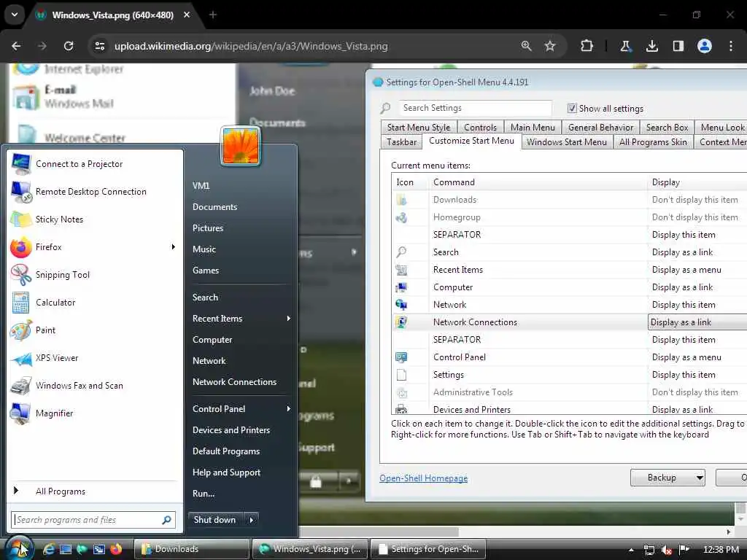Show hidden tray icons arrow
Image resolution: width=747 pixels, height=560 pixels.
[631, 550]
